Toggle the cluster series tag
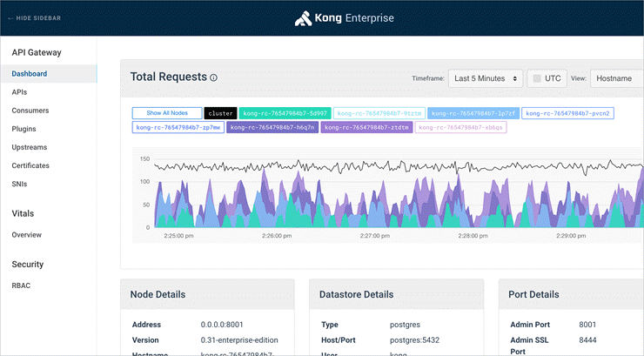This screenshot has width=644, height=356. click(x=220, y=113)
